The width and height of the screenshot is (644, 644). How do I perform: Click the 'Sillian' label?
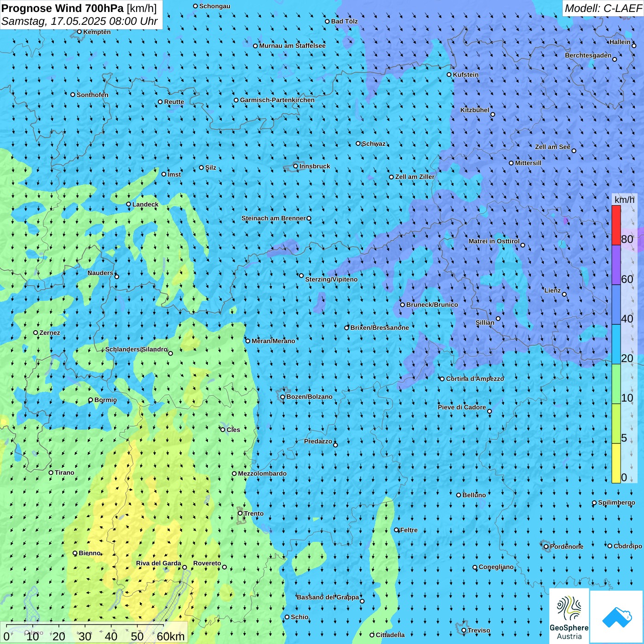coord(485,322)
